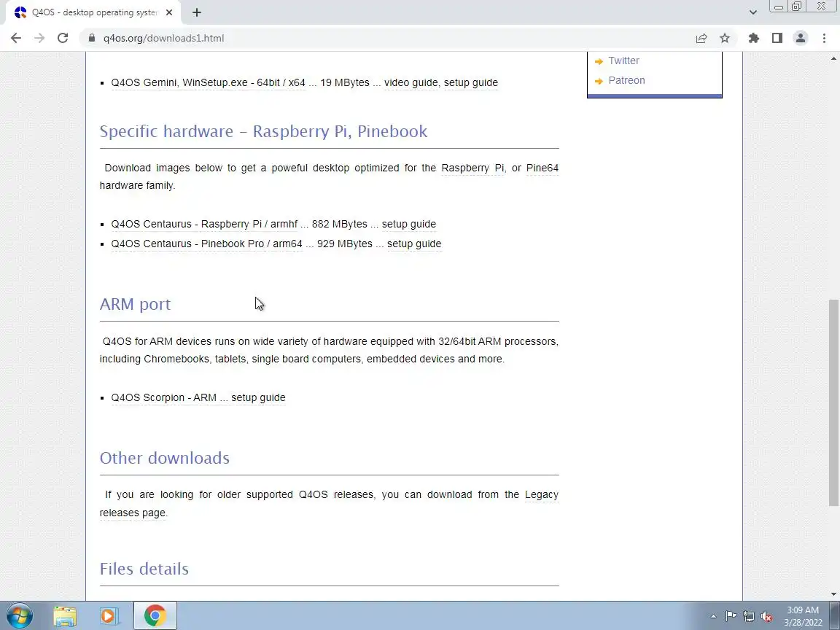Screen dimensions: 840x630
Task: Click the Chrome taskbar icon
Action: coord(155,616)
